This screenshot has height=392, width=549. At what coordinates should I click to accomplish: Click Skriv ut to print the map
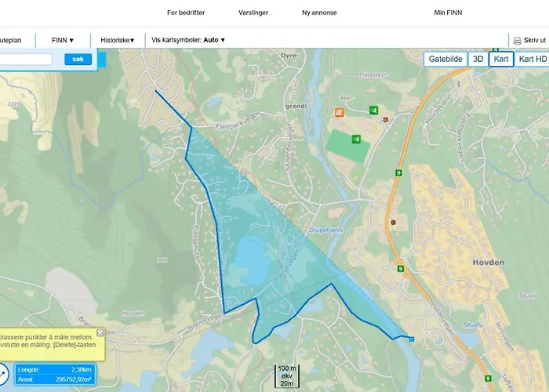535,40
